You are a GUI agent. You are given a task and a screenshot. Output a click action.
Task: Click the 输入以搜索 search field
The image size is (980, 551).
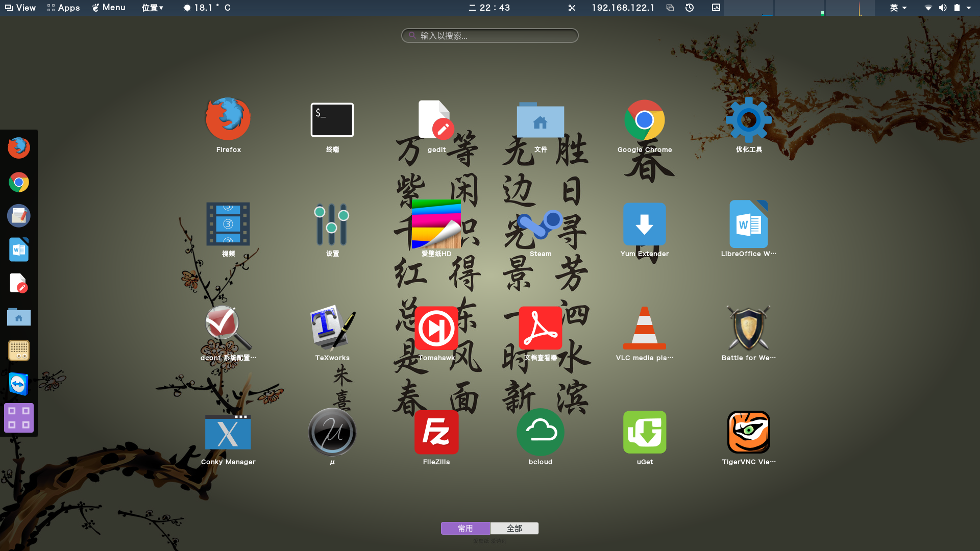pyautogui.click(x=490, y=36)
